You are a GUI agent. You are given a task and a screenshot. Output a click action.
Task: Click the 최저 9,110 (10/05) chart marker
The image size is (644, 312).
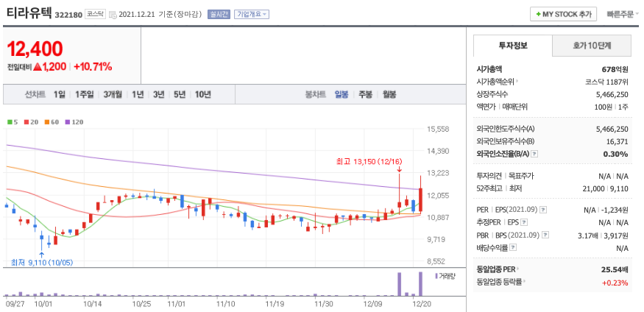coord(42,262)
